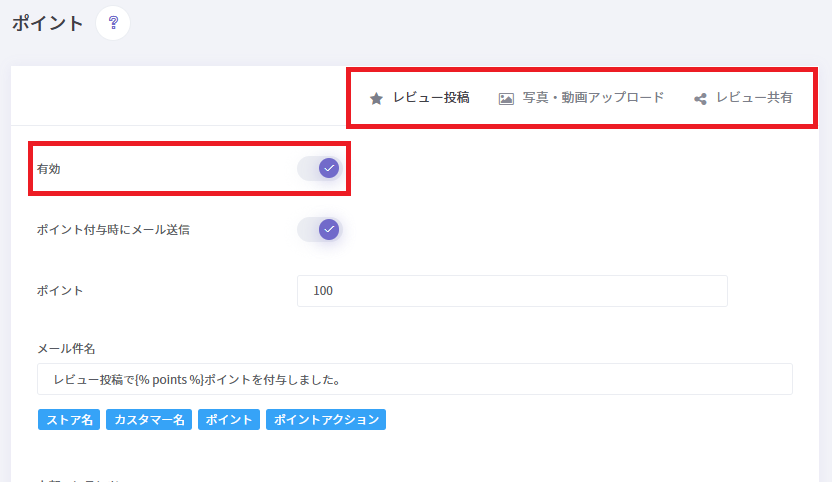The image size is (832, 482).
Task: Focus the ポイント field containing 100
Action: [512, 291]
